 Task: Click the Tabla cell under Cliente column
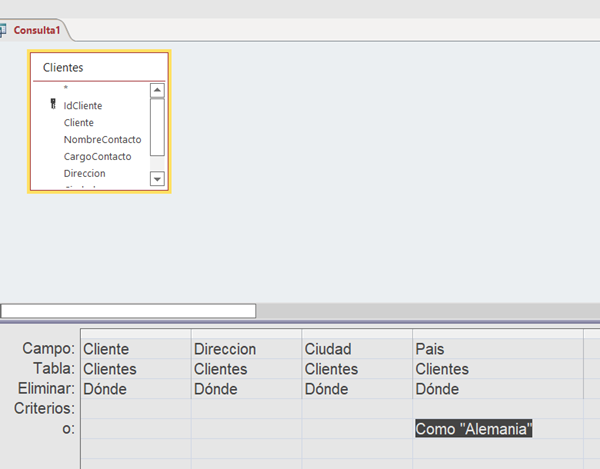[x=136, y=369]
